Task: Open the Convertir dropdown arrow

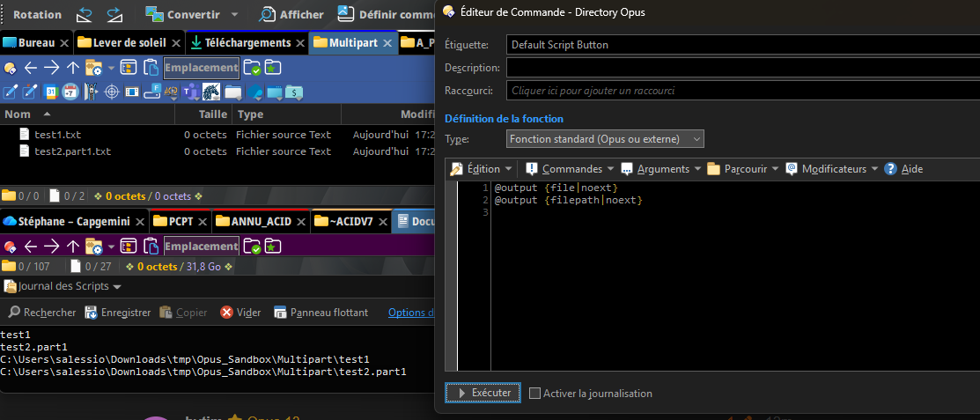Action: point(234,15)
